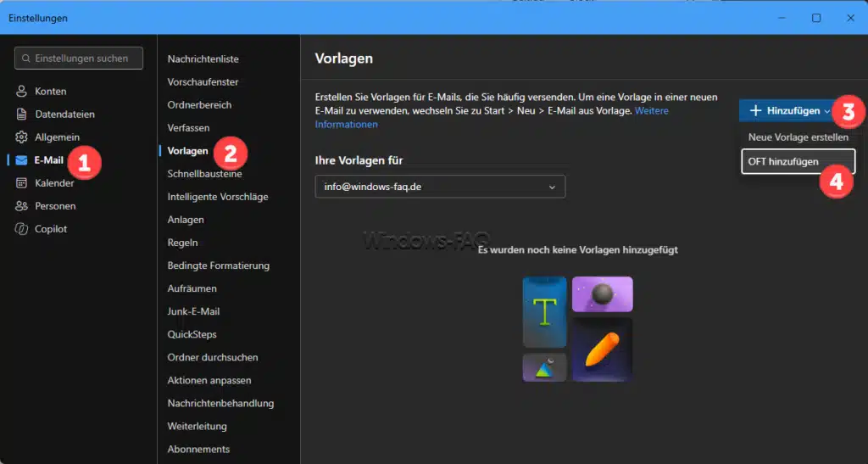Go to Bedingte Formatierung settings

218,266
